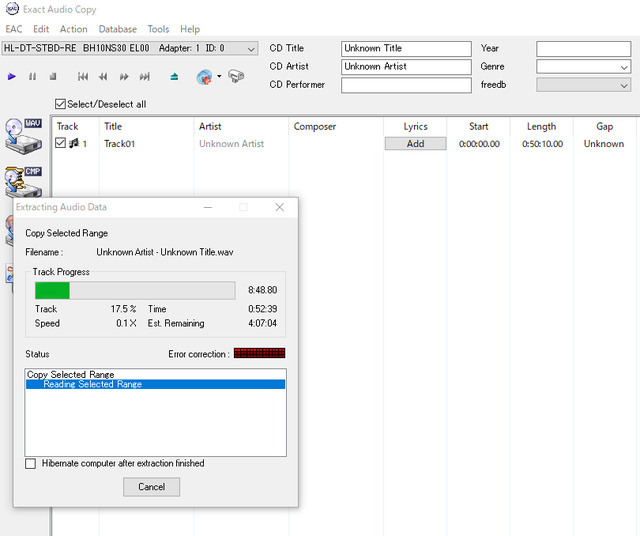640x536 pixels.
Task: Click the Year input field
Action: click(583, 49)
